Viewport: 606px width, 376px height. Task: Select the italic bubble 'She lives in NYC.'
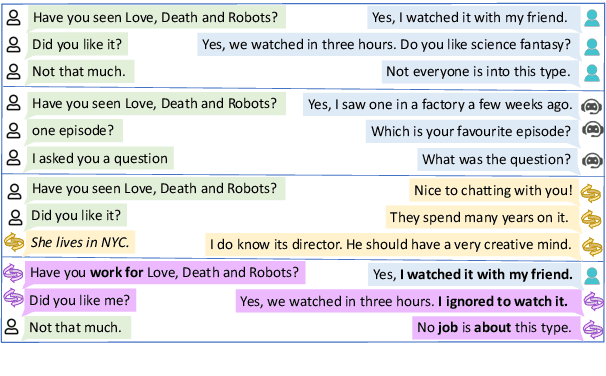point(80,242)
